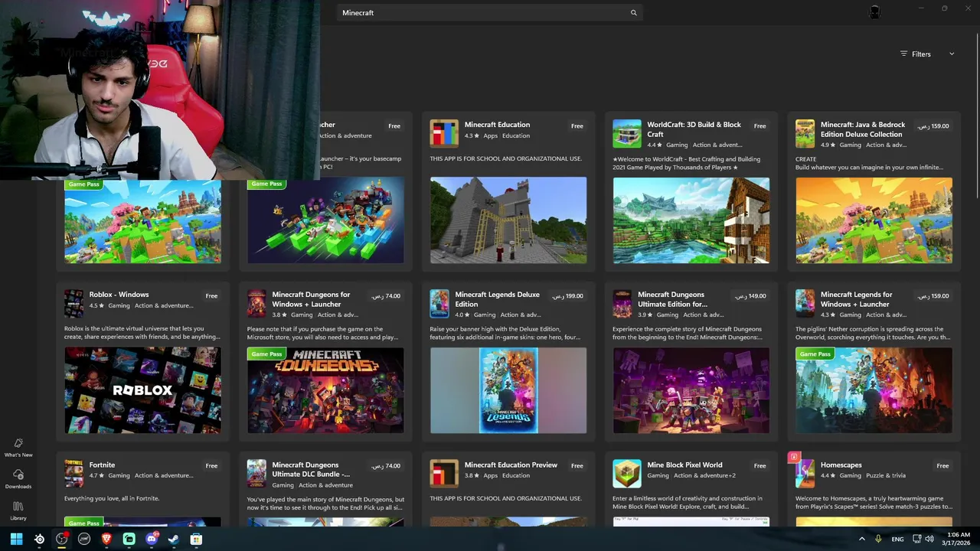Click Minecraft Dungeons for Windows app icon
The height and width of the screenshot is (551, 980).
point(256,303)
